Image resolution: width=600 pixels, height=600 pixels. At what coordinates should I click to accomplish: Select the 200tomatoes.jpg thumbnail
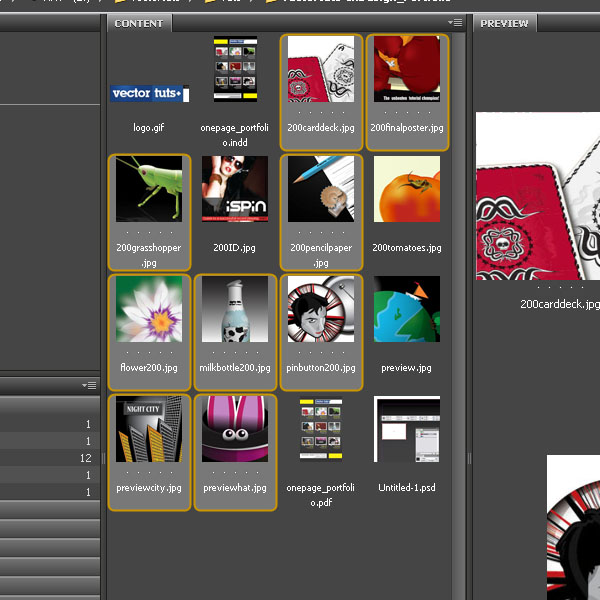pyautogui.click(x=407, y=189)
